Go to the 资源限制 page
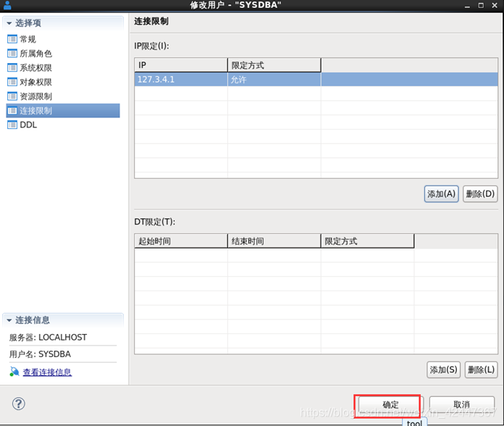This screenshot has height=426, width=504. coord(35,96)
